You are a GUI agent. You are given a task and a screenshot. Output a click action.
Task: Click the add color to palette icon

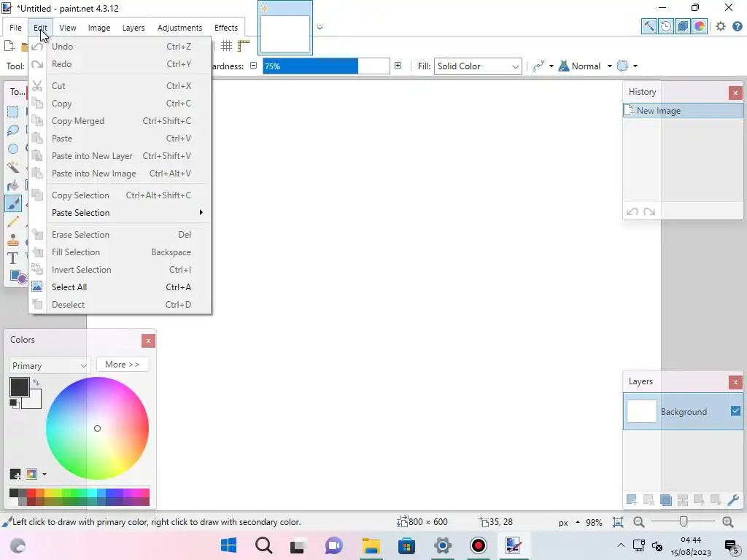[15, 474]
